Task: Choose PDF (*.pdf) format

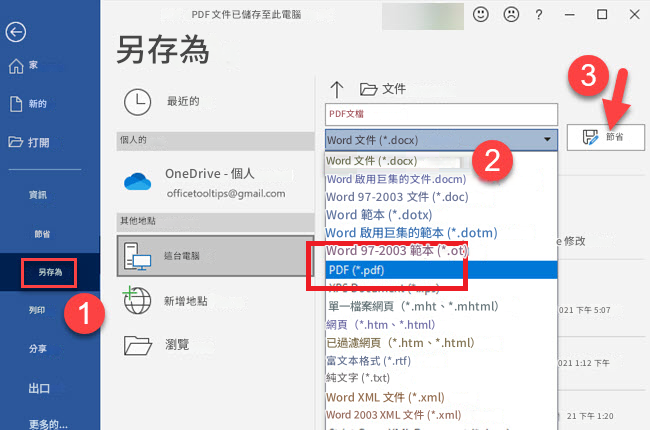Action: [x=441, y=270]
